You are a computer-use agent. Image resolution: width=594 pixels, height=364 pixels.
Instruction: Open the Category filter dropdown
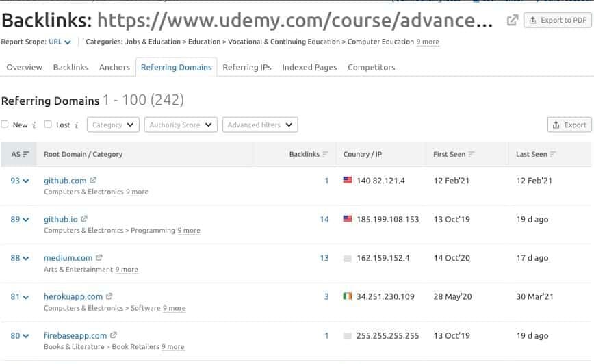tap(113, 125)
